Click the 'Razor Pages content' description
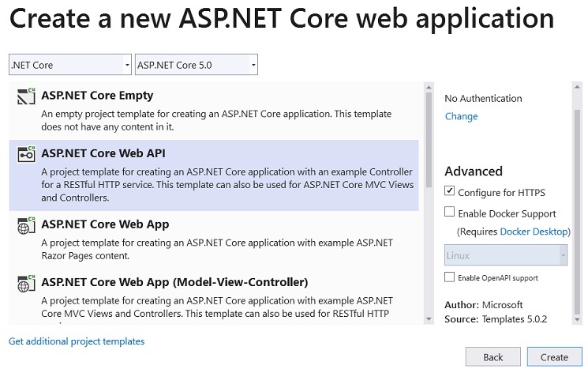The height and width of the screenshot is (373, 588). [217, 249]
